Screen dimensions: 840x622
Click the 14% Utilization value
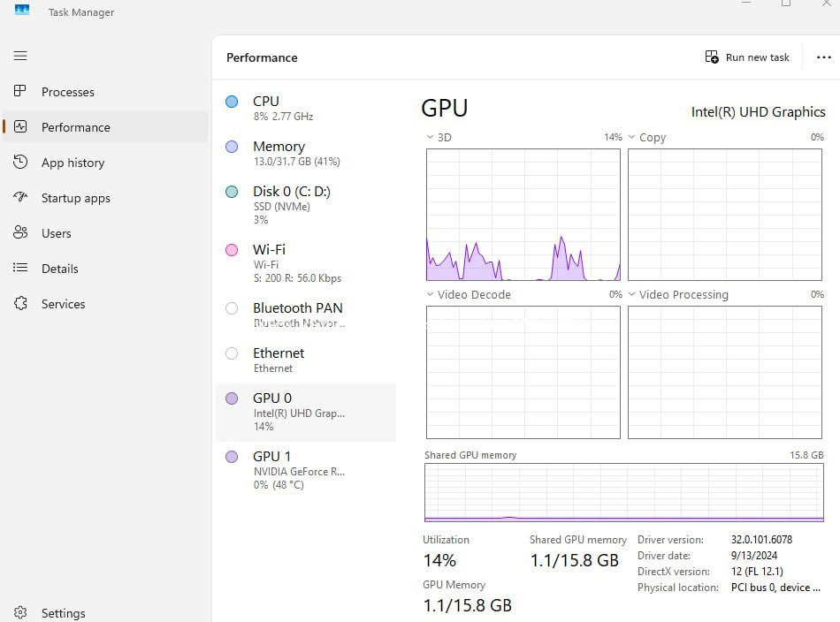[439, 560]
